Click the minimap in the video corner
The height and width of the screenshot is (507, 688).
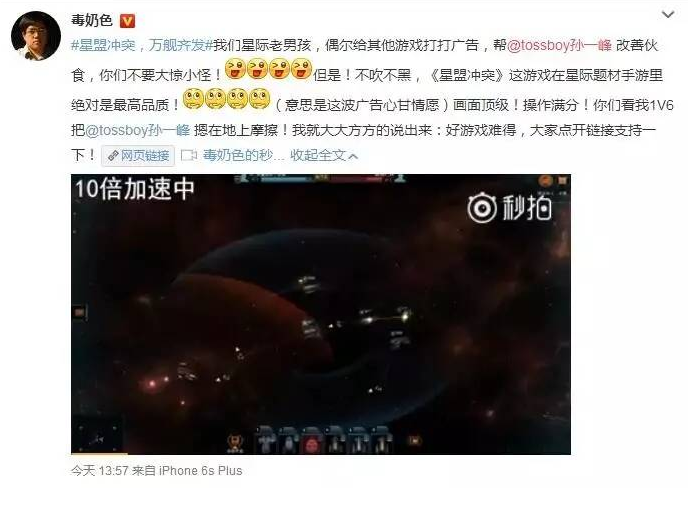click(x=97, y=435)
